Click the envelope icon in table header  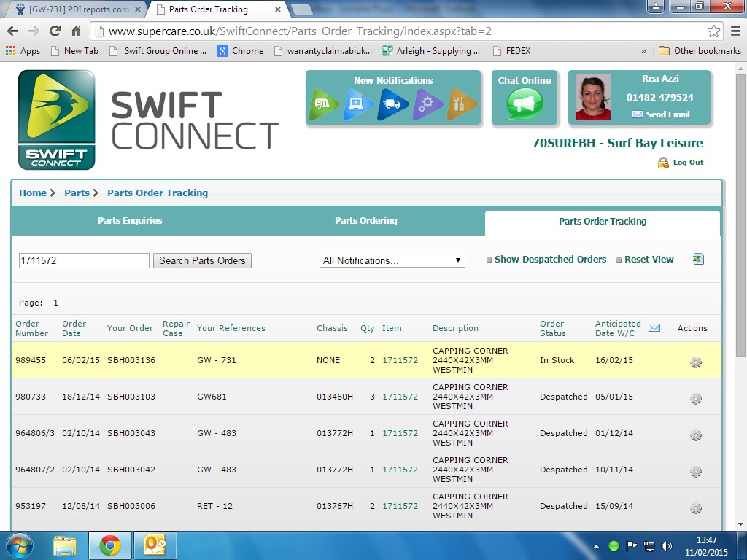[x=654, y=328]
